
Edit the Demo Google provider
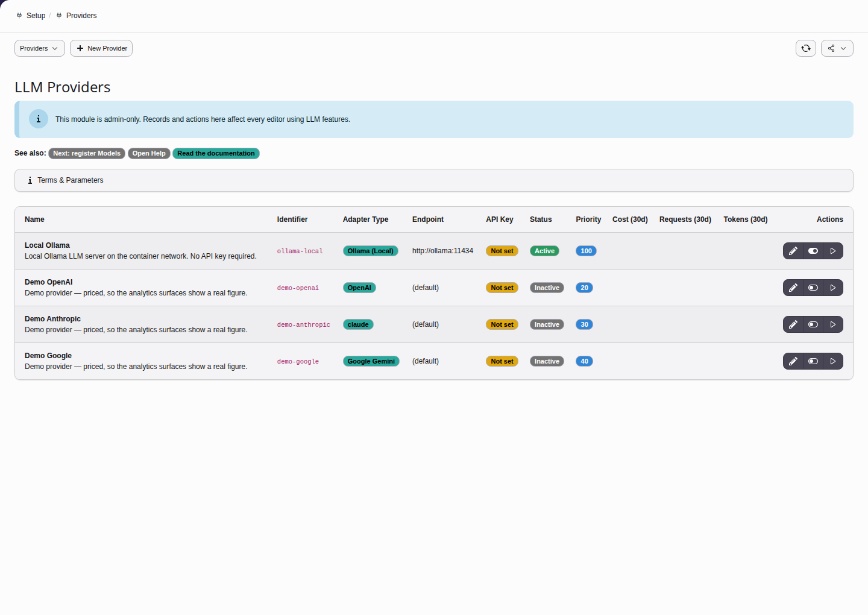793,361
